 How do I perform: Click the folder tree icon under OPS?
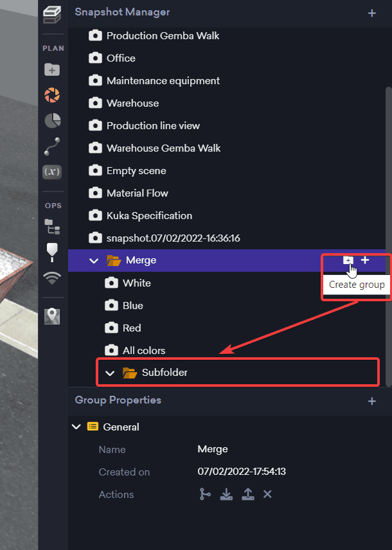point(52,226)
